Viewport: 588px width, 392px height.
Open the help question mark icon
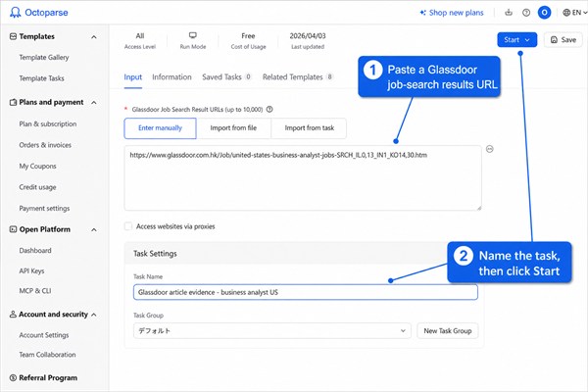click(526, 13)
